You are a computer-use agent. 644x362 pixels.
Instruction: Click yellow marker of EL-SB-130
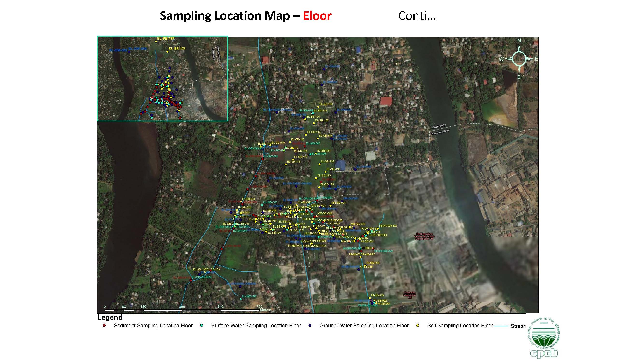[326, 172]
